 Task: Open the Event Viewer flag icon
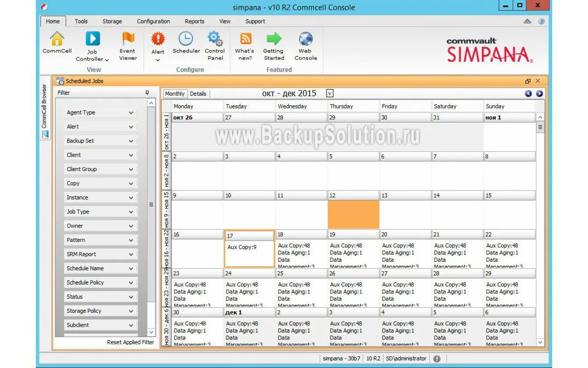tap(128, 39)
